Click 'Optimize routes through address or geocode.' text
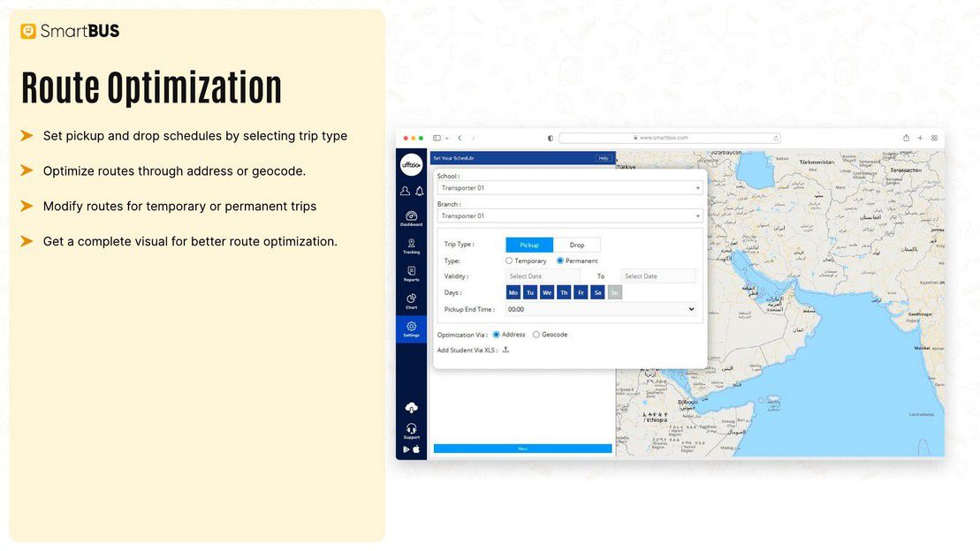The width and height of the screenshot is (980, 551). click(174, 171)
